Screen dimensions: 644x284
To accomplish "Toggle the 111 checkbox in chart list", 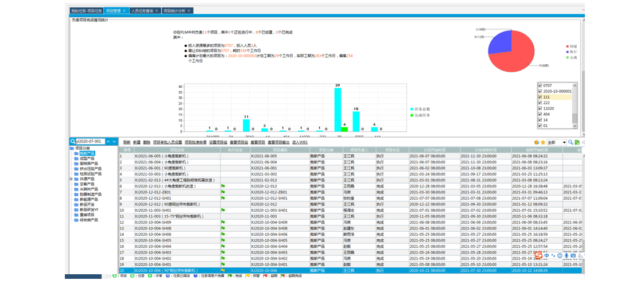I will click(540, 97).
